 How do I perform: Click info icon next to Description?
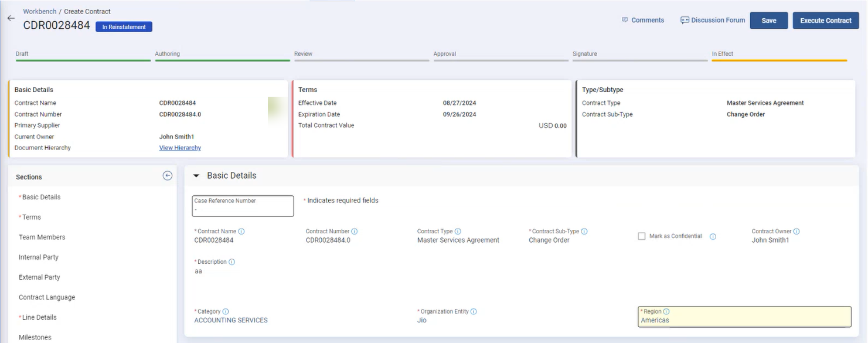232,262
